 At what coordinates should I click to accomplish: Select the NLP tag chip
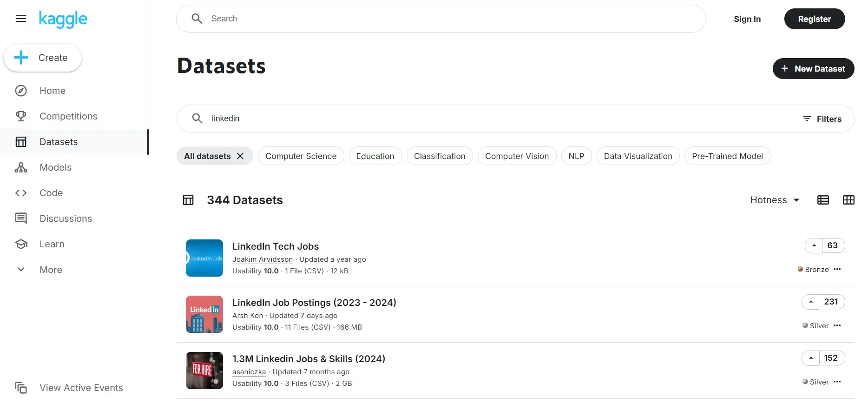pos(576,156)
